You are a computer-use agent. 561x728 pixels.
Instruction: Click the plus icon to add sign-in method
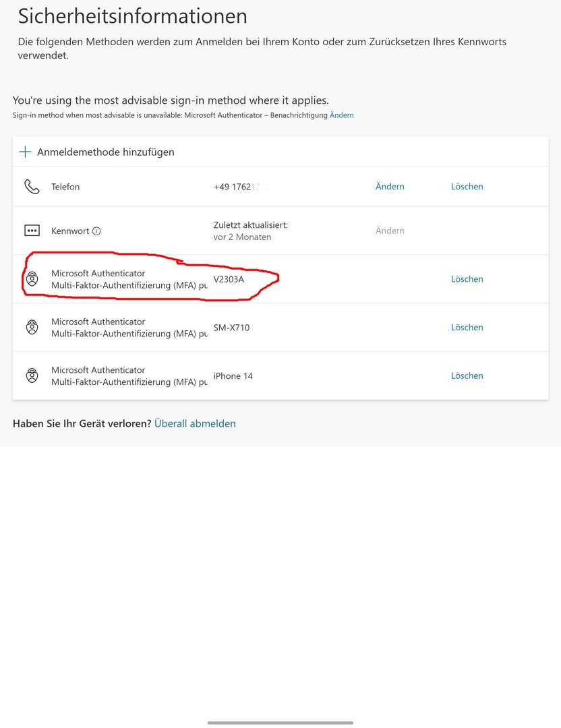pos(25,152)
